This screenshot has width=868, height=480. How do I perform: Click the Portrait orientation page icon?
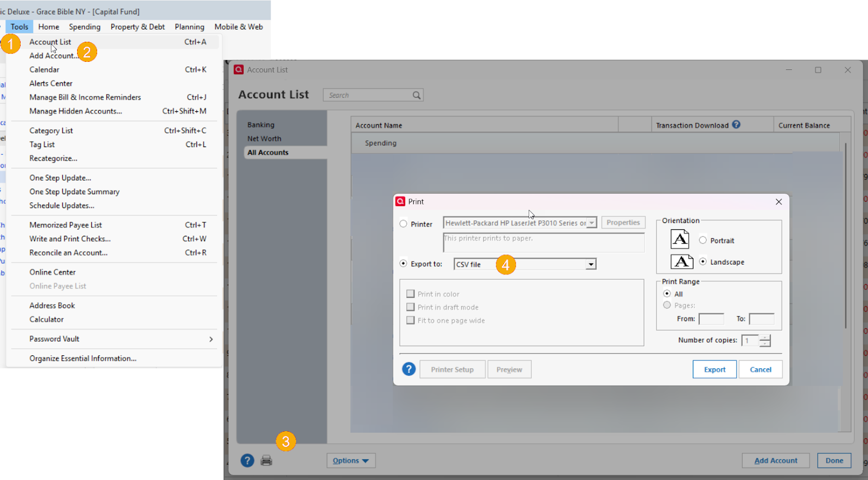tap(680, 239)
